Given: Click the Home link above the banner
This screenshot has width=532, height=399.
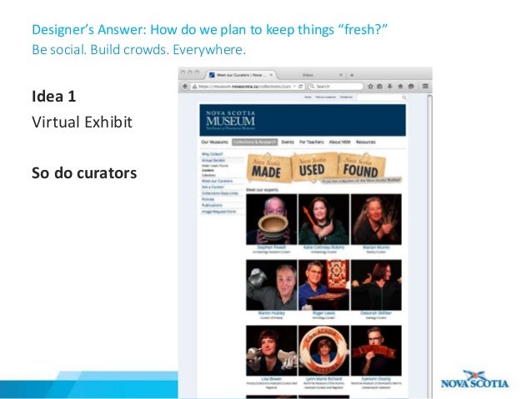Looking at the screenshot, I should click(308, 97).
